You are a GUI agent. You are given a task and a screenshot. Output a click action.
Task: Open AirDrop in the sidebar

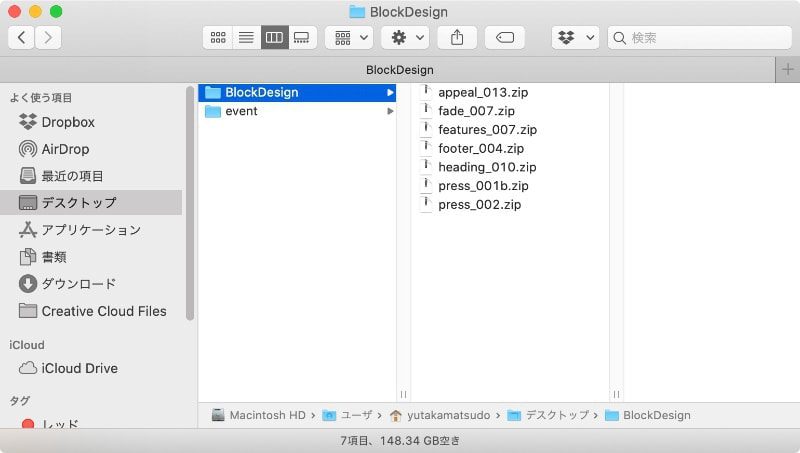(x=65, y=149)
